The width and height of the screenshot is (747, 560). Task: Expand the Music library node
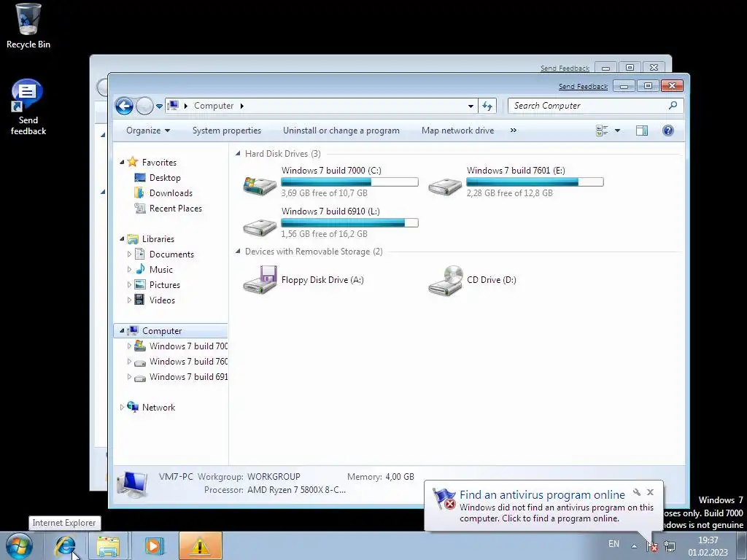128,270
